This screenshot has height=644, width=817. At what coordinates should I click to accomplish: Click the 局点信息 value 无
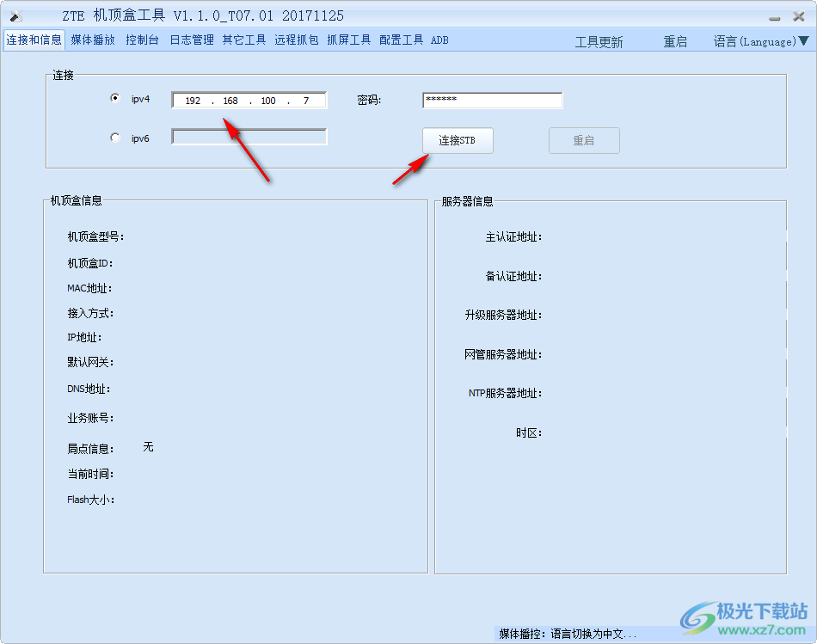pos(148,446)
